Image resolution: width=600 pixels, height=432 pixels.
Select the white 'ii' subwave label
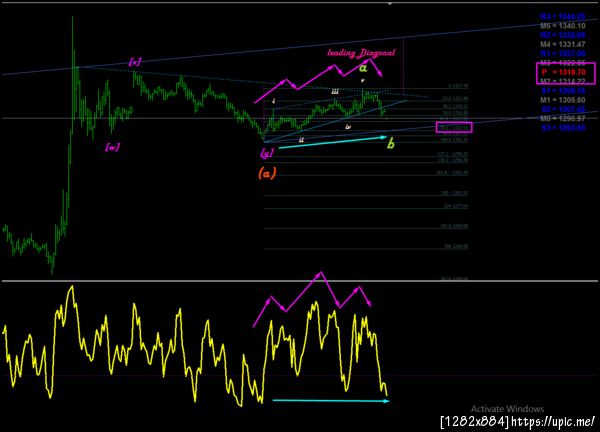pos(301,140)
